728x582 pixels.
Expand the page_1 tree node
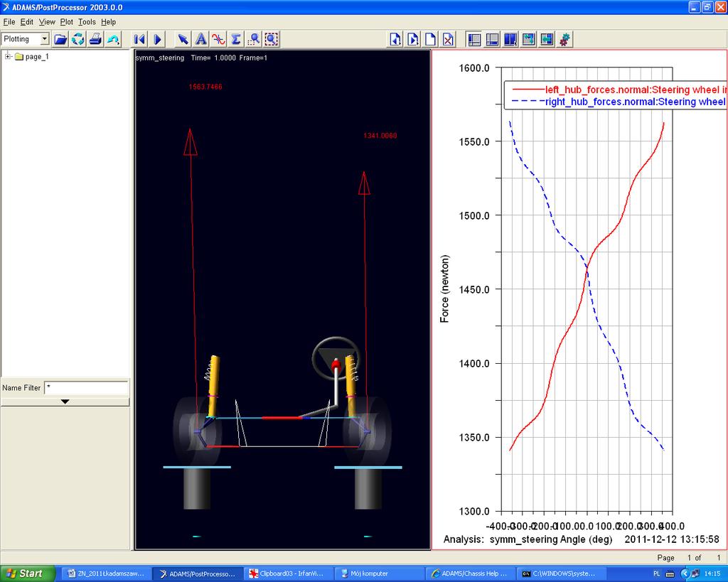tap(8, 57)
